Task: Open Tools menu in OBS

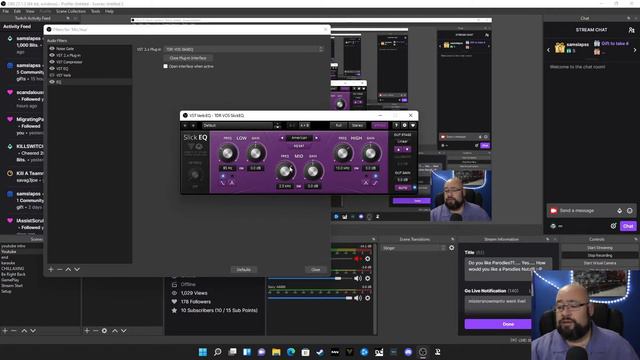Action: (x=95, y=11)
